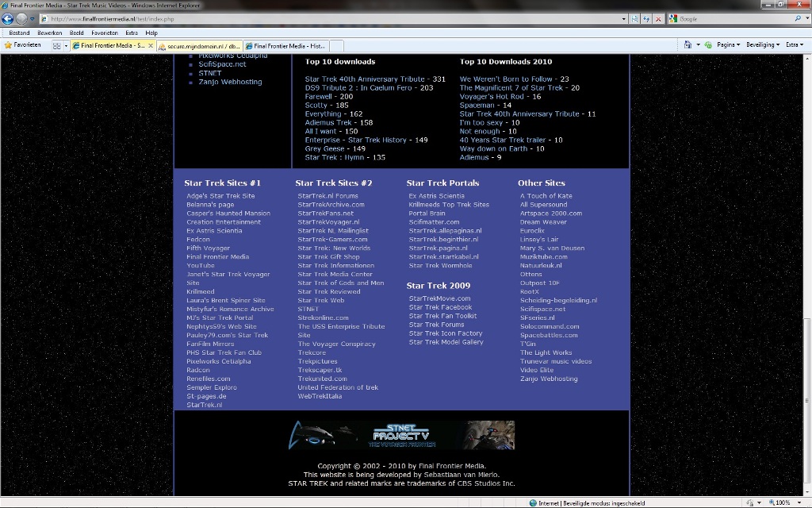812x508 pixels.
Task: Open the Bestand menu
Action: [x=19, y=33]
